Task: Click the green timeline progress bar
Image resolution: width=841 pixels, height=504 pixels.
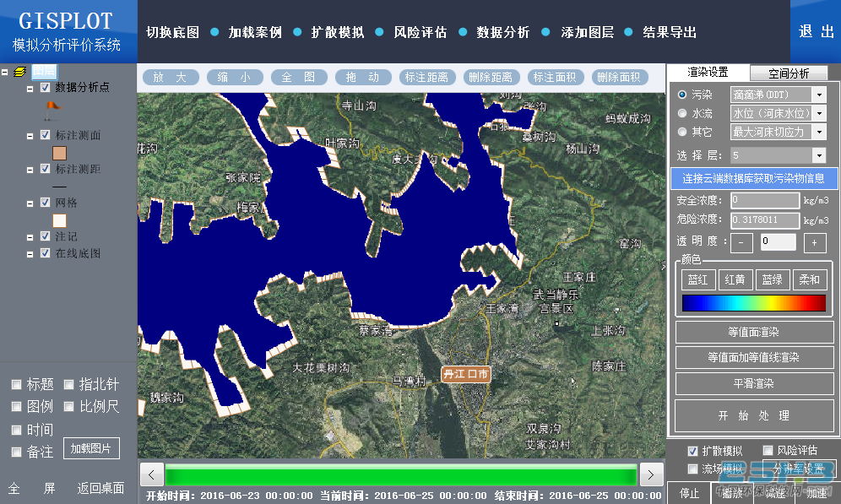Action: (401, 474)
